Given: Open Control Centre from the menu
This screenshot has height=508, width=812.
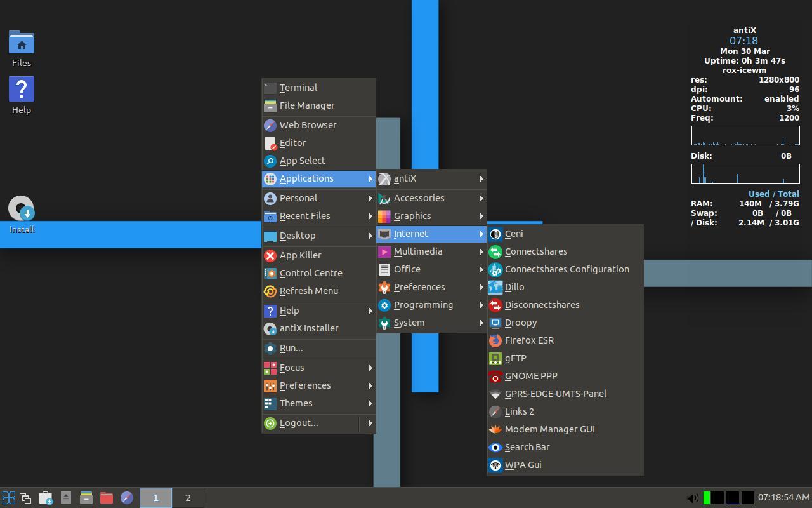Looking at the screenshot, I should click(319, 273).
